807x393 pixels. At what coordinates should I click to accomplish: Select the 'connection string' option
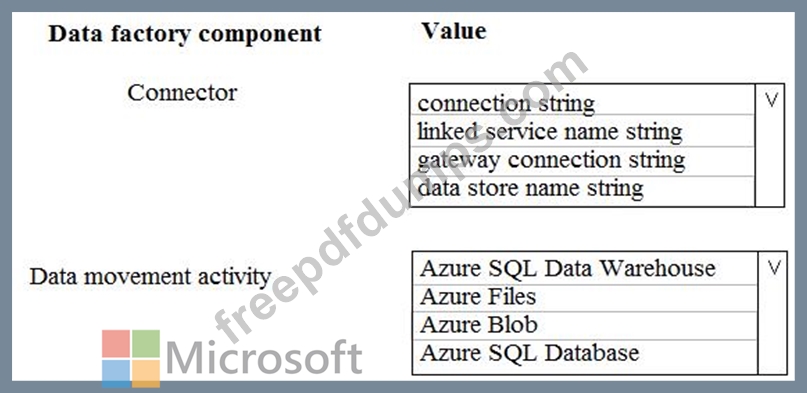pyautogui.click(x=582, y=101)
